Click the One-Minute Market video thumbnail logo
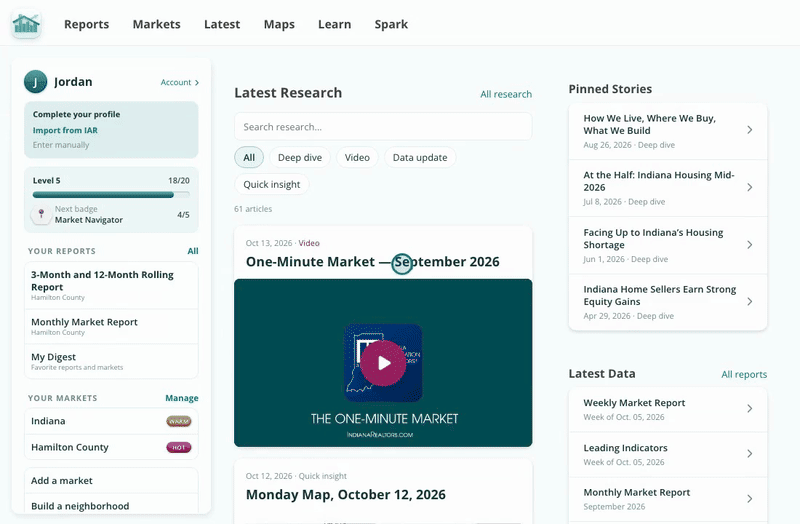 [383, 363]
